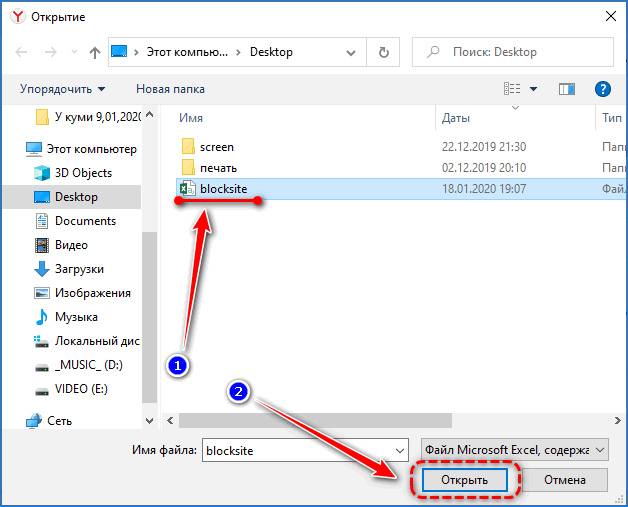
Task: Click the Up one level arrow icon
Action: coord(95,52)
